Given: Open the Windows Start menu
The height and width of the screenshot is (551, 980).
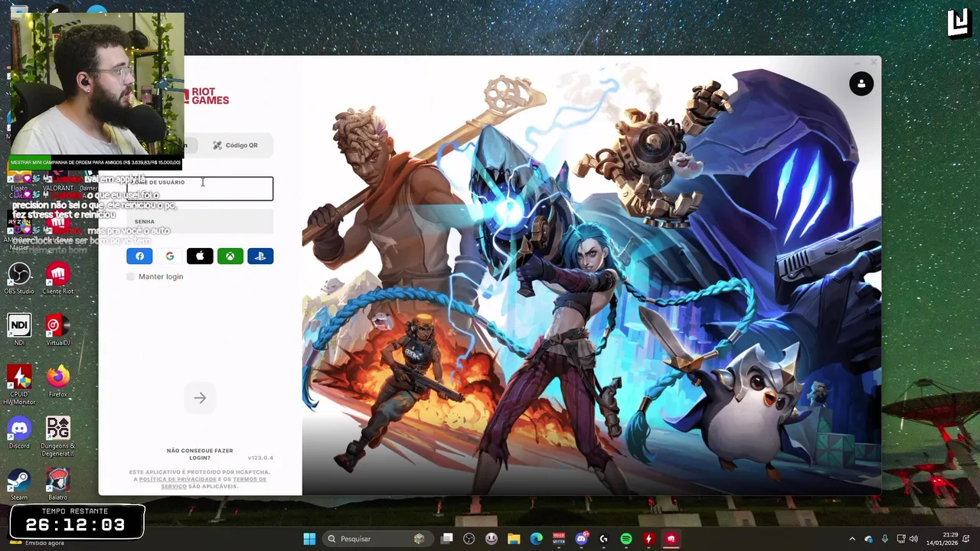Looking at the screenshot, I should pyautogui.click(x=309, y=539).
